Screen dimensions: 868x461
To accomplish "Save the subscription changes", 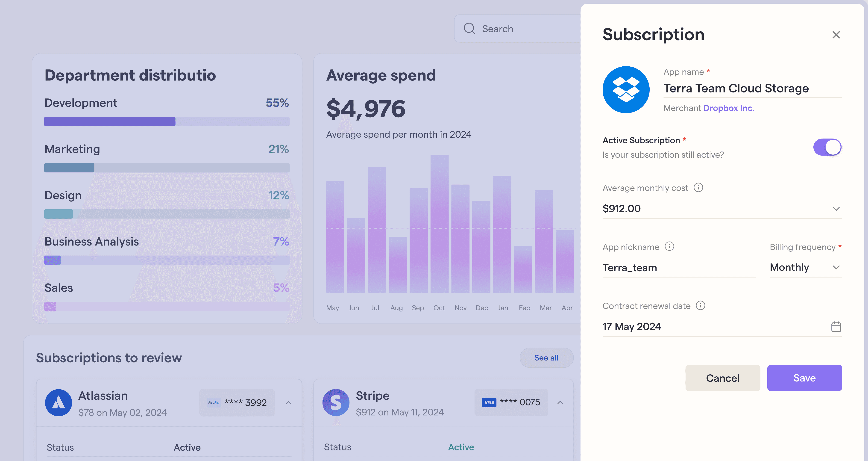I will (804, 378).
